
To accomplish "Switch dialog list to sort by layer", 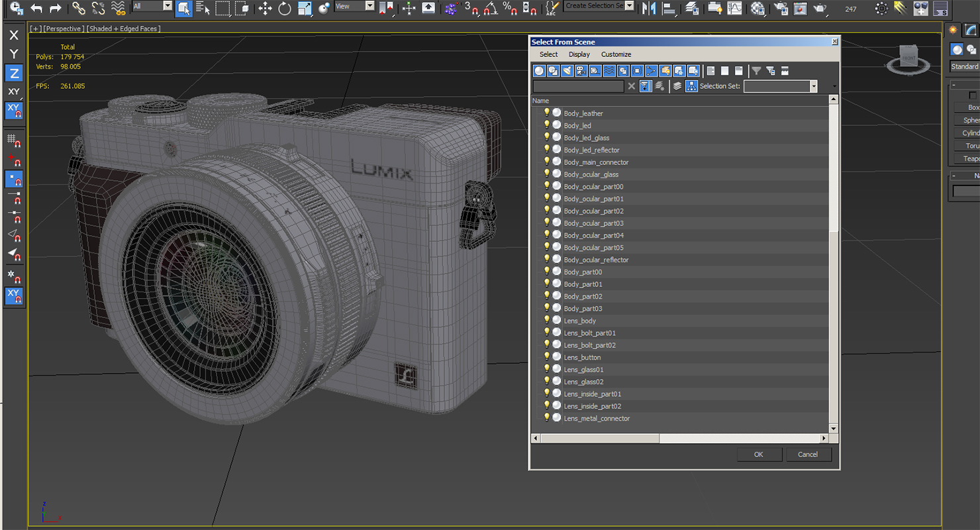I will pos(677,86).
